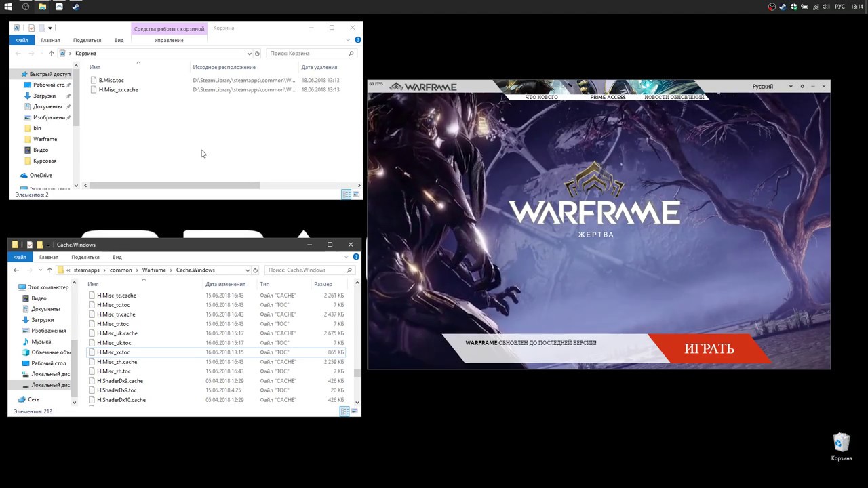Open help in Cache.Windows window
The width and height of the screenshot is (868, 488).
[356, 257]
